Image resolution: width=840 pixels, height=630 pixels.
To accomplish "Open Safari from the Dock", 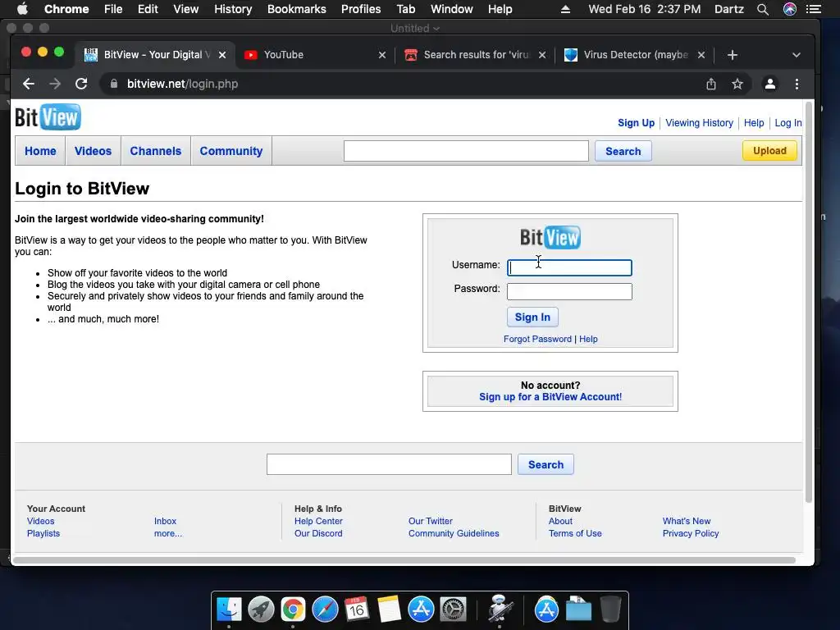I will tap(325, 609).
